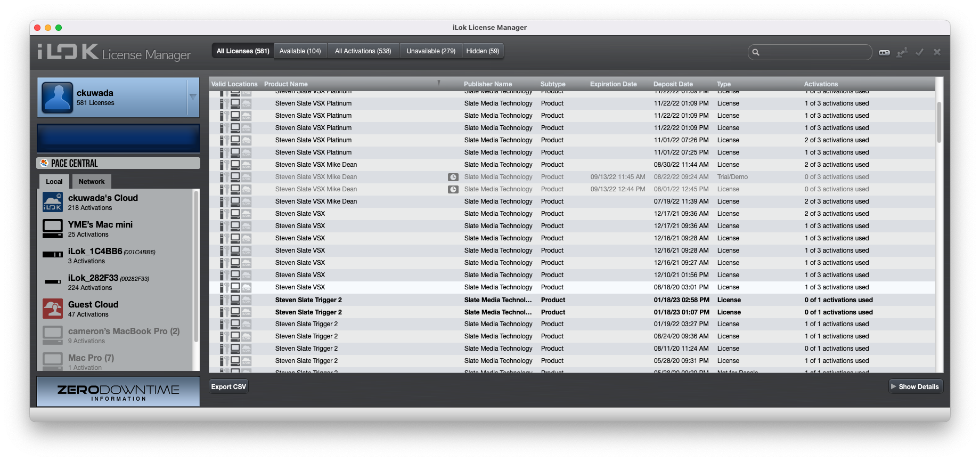
Task: Select YME's Mac mini computer icon
Action: (53, 229)
